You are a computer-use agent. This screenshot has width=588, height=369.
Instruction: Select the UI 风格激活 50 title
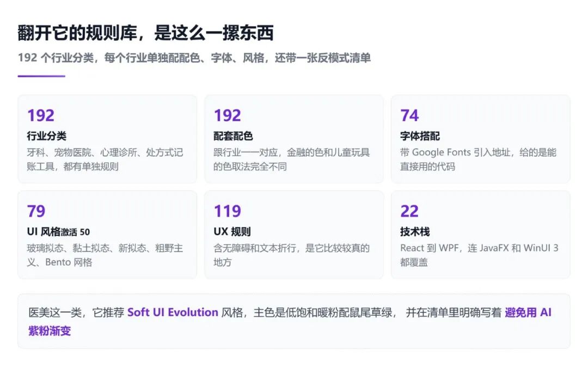pos(58,232)
